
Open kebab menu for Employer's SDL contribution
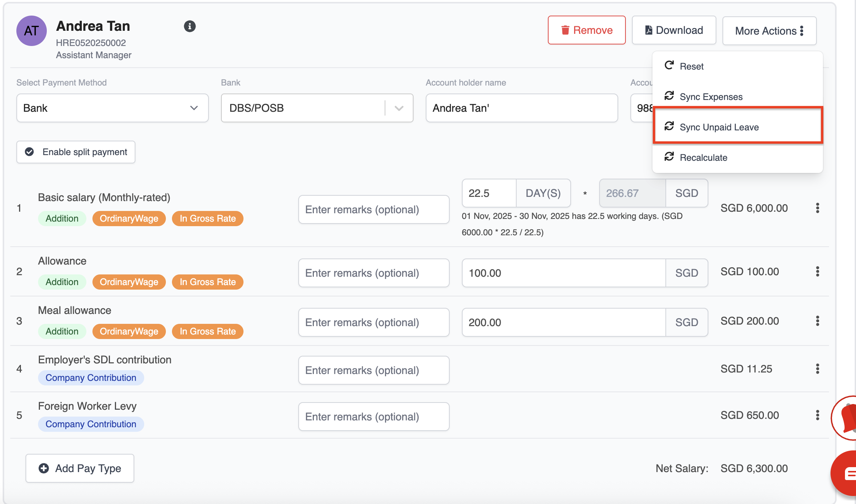coord(817,369)
